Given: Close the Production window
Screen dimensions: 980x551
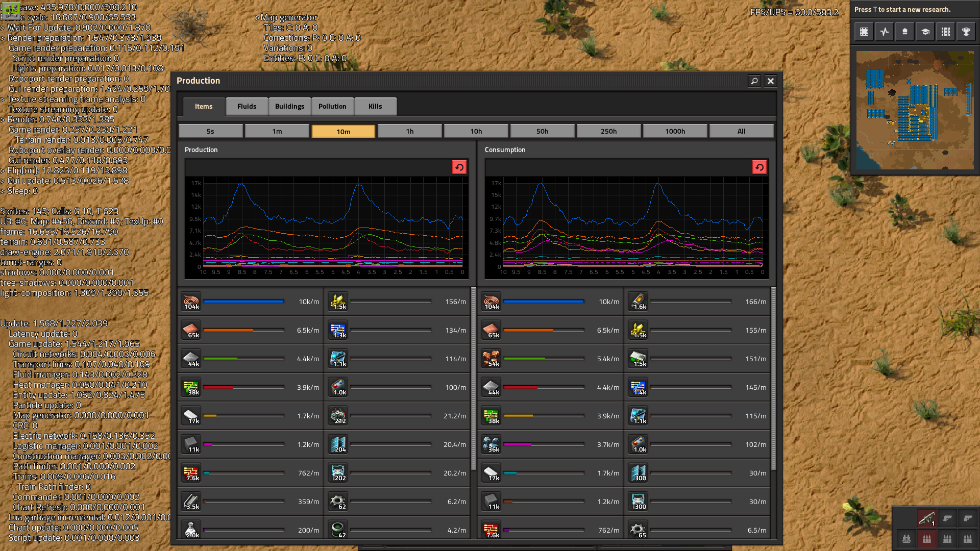Looking at the screenshot, I should [x=771, y=81].
